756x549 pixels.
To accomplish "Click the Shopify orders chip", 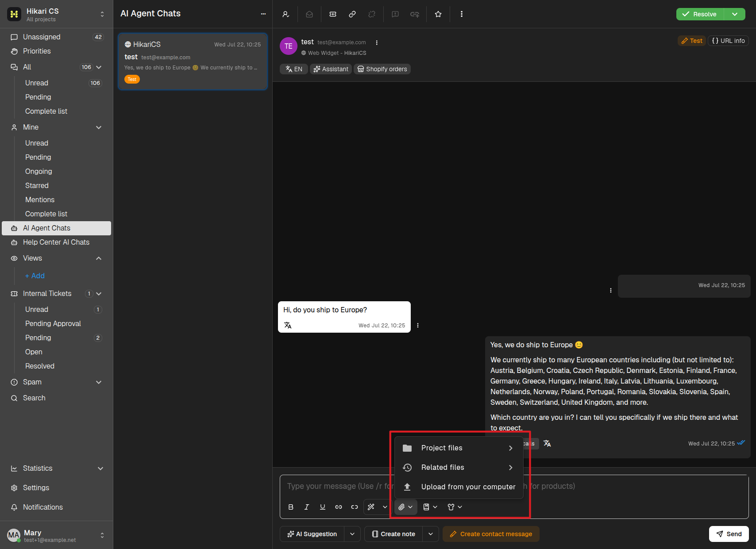I will [x=382, y=69].
